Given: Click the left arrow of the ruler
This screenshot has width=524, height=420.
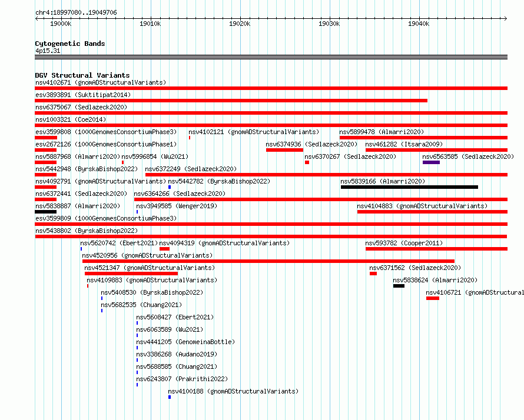Looking at the screenshot, I should (37, 18).
